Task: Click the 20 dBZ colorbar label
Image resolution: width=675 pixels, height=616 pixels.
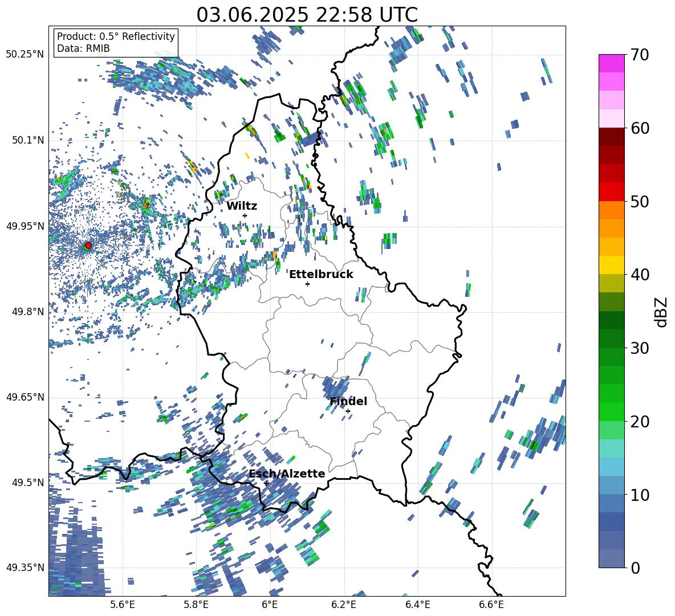Action: [x=640, y=422]
